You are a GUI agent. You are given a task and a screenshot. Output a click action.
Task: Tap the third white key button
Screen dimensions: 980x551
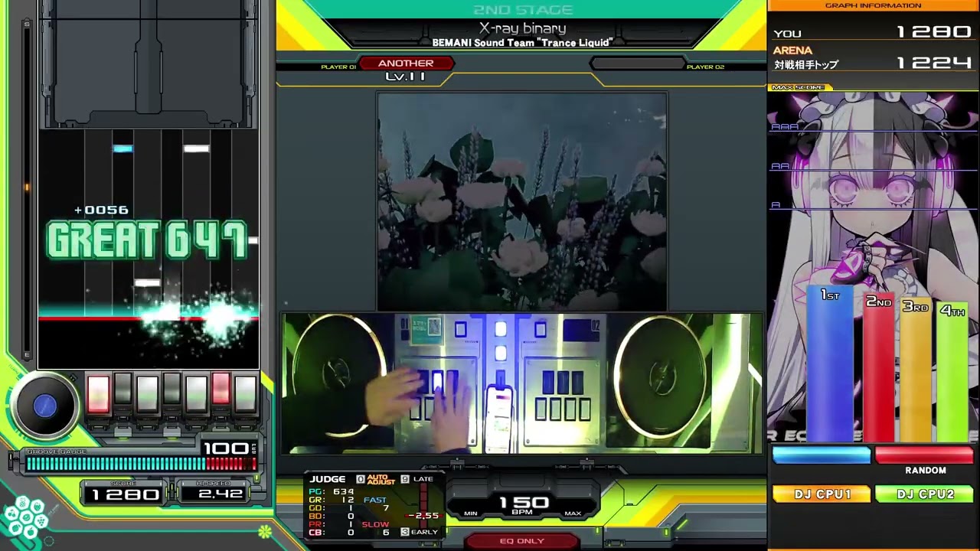(147, 393)
